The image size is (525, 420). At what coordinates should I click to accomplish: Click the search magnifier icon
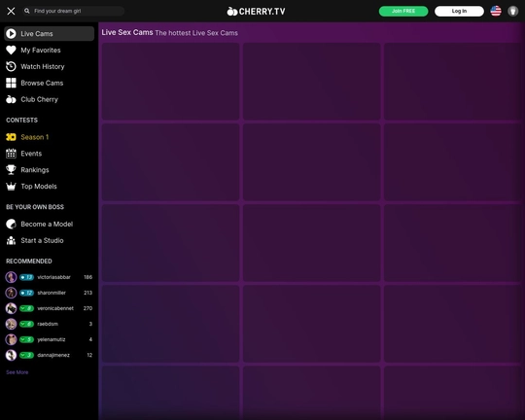pos(27,11)
